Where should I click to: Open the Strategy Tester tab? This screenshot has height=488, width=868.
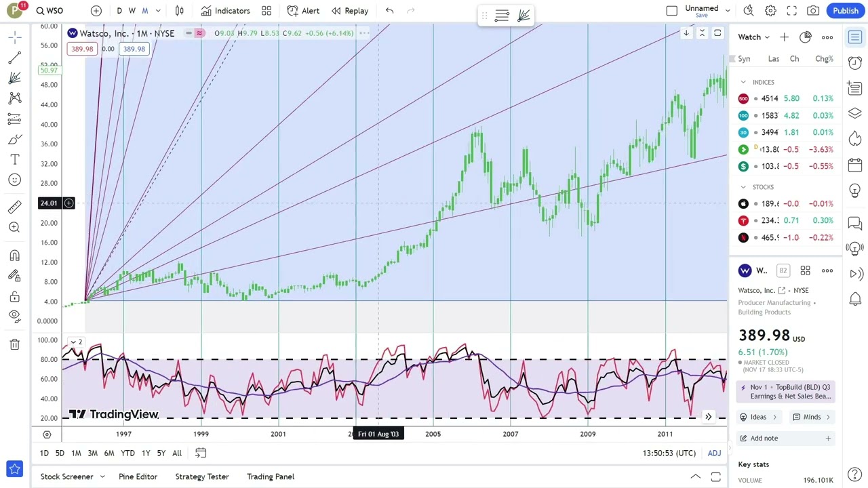tap(202, 476)
